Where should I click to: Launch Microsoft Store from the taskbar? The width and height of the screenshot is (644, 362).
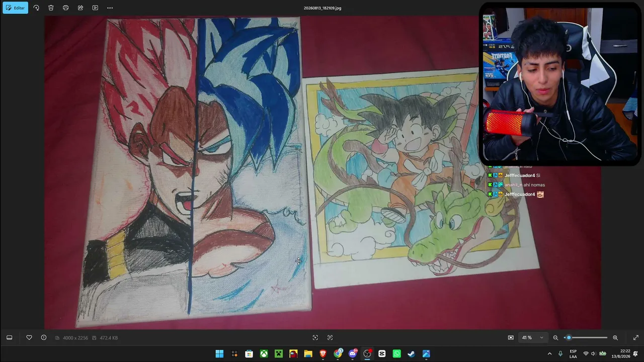pos(249,354)
